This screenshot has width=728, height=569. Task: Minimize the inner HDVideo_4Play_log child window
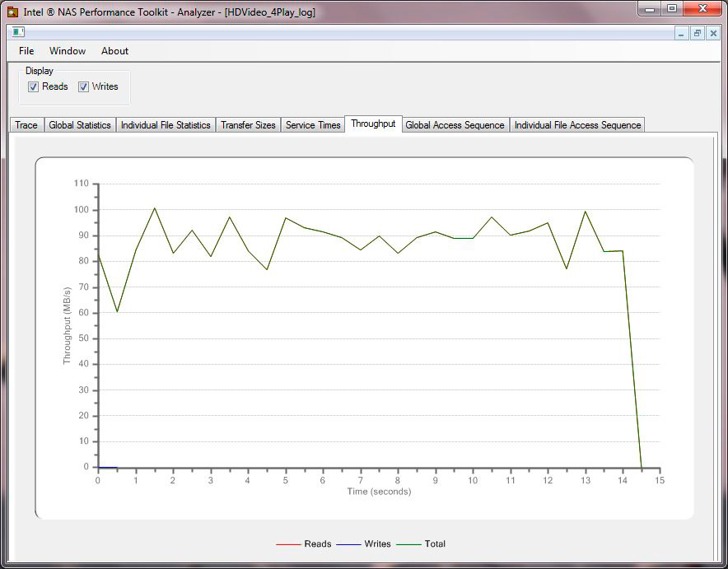pyautogui.click(x=681, y=34)
